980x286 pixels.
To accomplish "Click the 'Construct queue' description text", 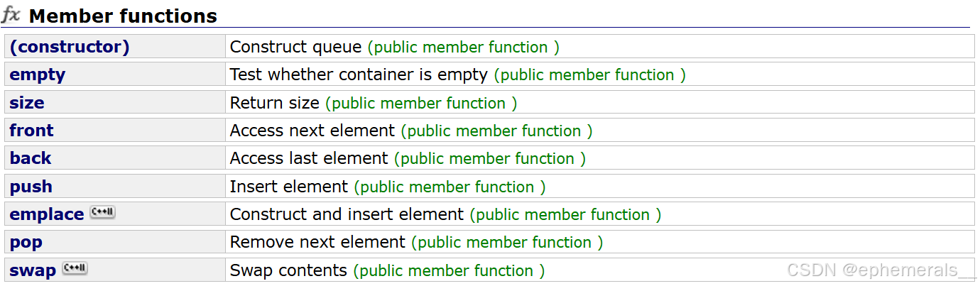I will click(x=296, y=47).
